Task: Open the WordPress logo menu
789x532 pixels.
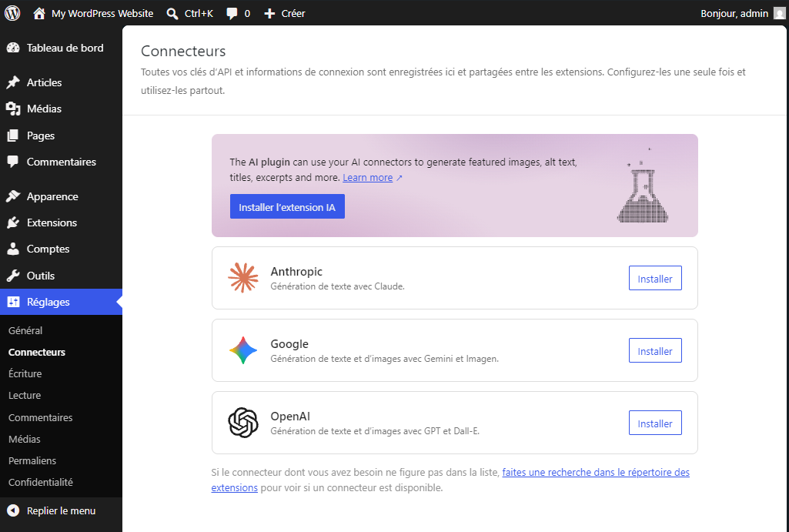Action: (12, 13)
